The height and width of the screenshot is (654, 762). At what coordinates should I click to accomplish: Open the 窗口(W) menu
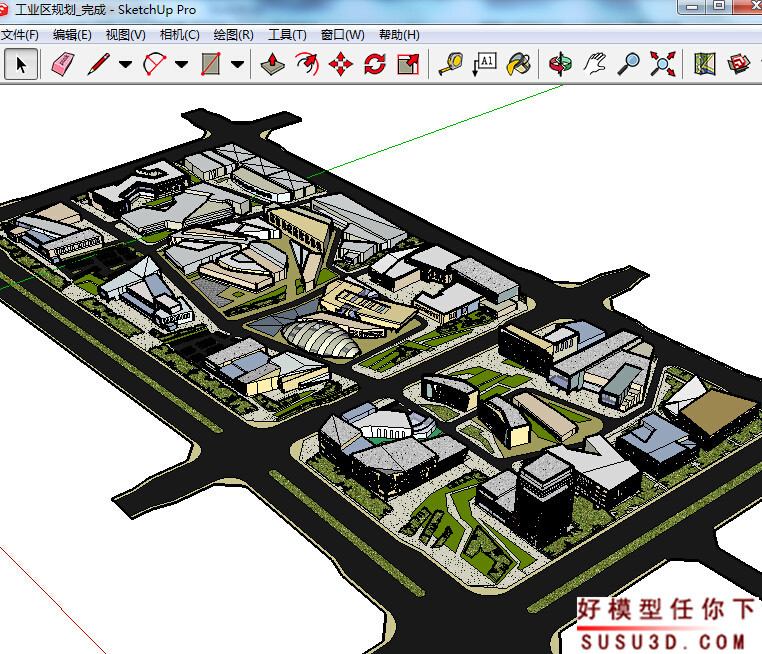pyautogui.click(x=343, y=35)
